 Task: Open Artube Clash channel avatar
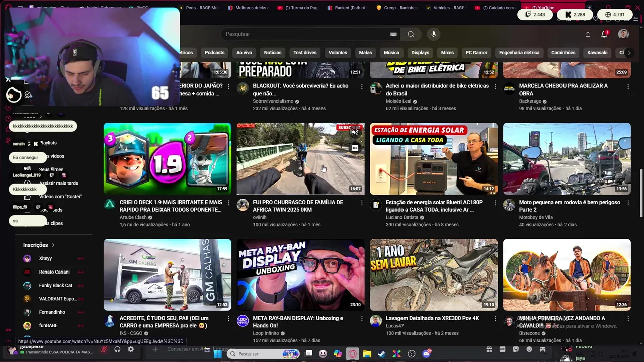tap(109, 204)
